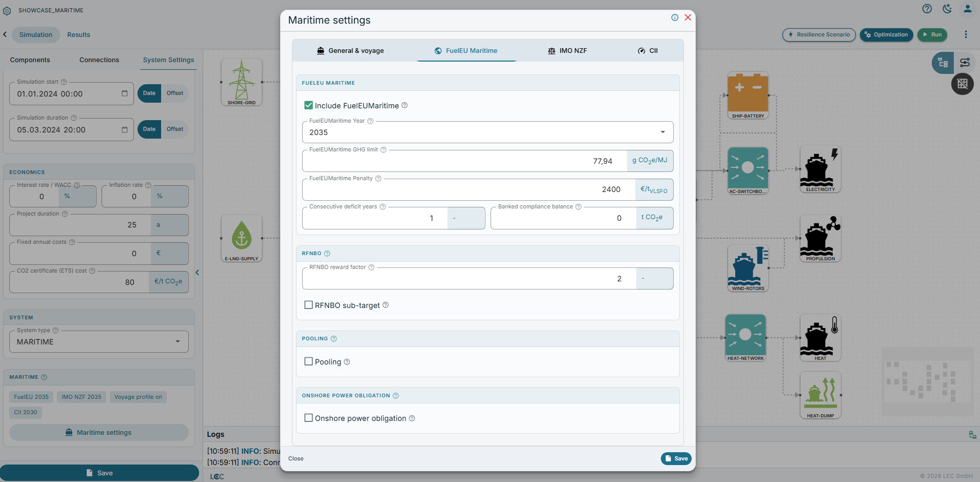Switch to General & voyage tab
Screen dimensions: 980x482
click(x=350, y=51)
